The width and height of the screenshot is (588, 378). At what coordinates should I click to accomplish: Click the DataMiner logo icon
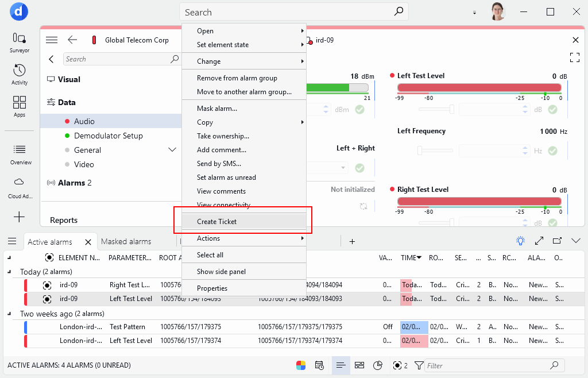19,11
